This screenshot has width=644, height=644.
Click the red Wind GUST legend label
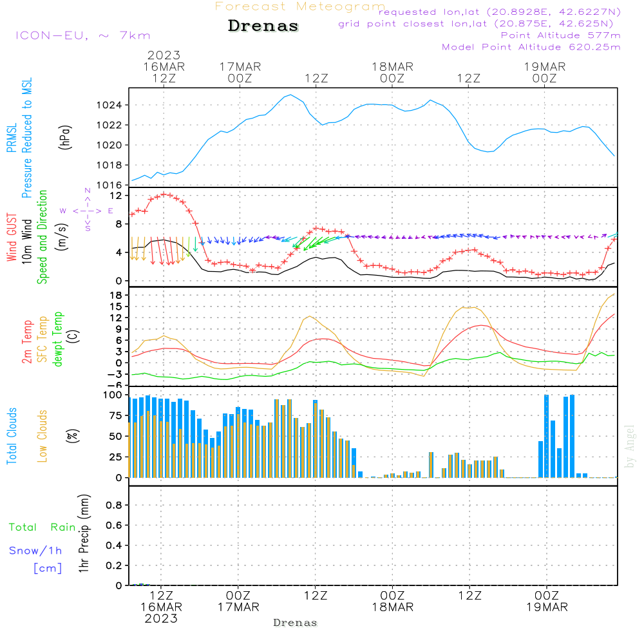point(12,239)
